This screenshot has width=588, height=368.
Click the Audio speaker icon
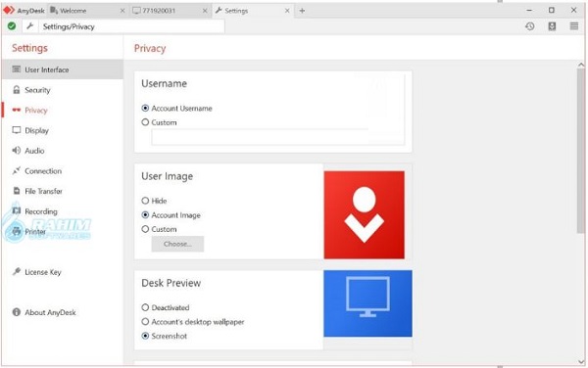click(16, 151)
